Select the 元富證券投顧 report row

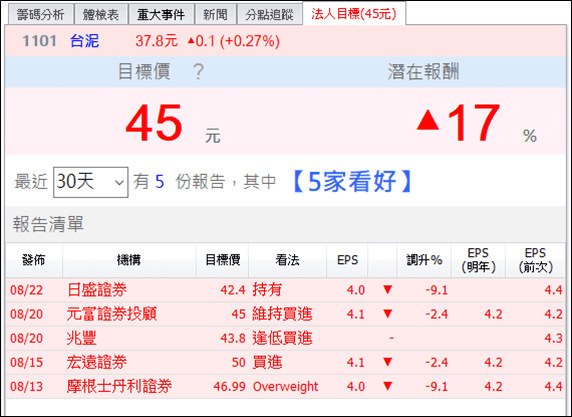click(286, 314)
